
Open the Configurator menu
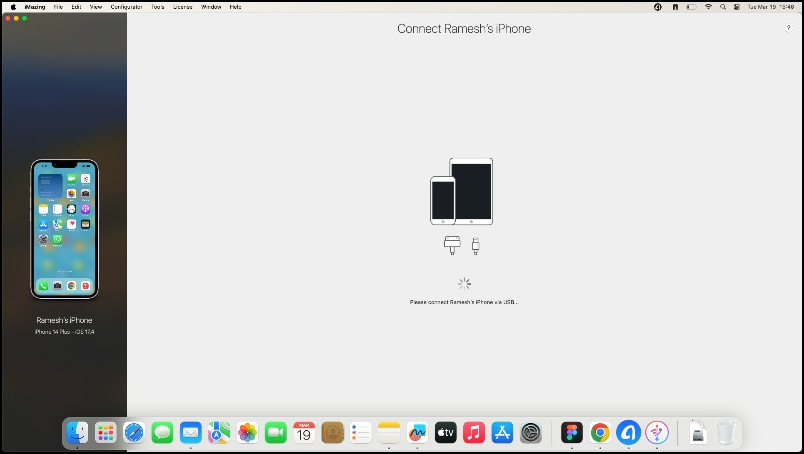[126, 7]
